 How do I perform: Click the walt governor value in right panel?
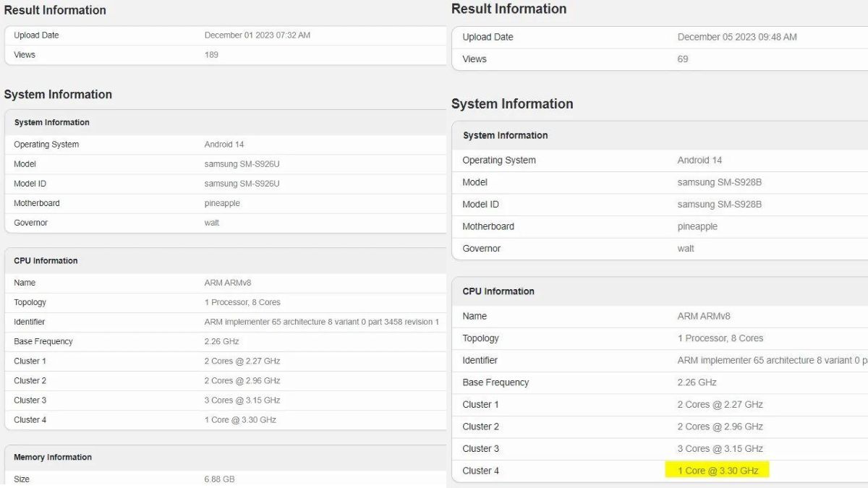686,249
